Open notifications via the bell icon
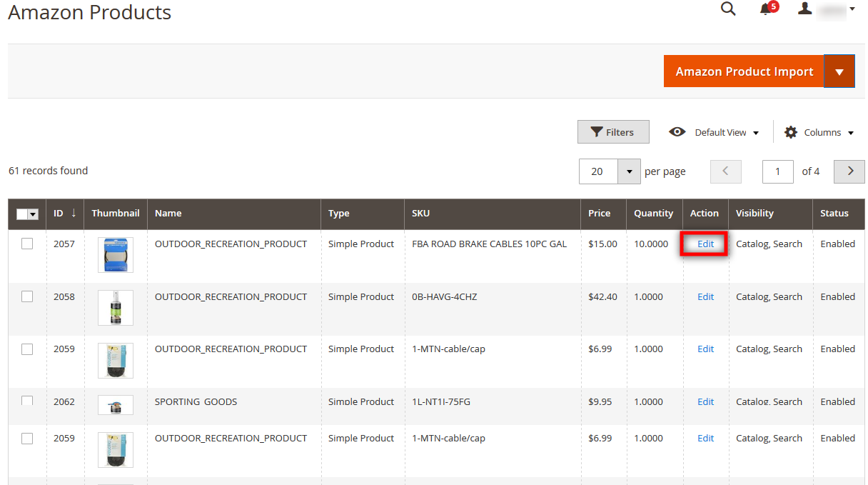The width and height of the screenshot is (868, 485). coord(764,9)
